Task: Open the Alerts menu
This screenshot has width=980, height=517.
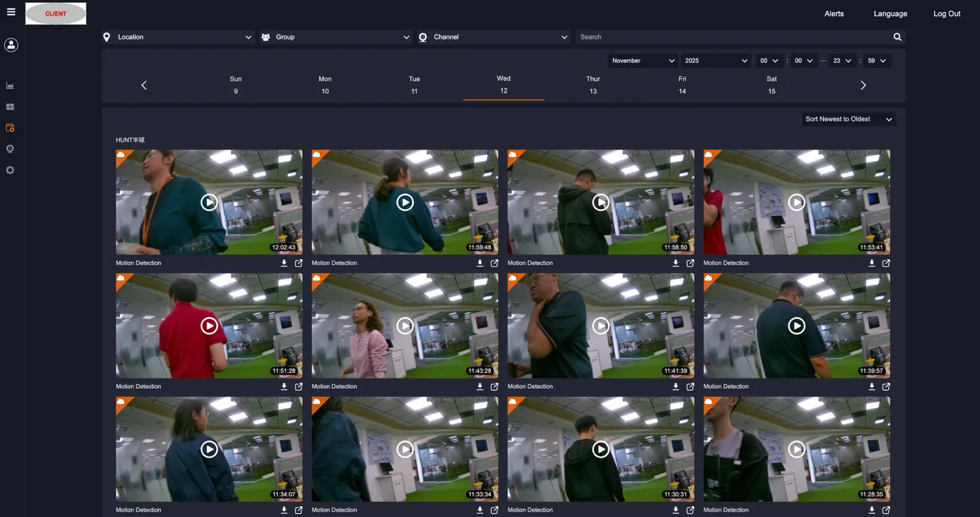Action: [834, 13]
